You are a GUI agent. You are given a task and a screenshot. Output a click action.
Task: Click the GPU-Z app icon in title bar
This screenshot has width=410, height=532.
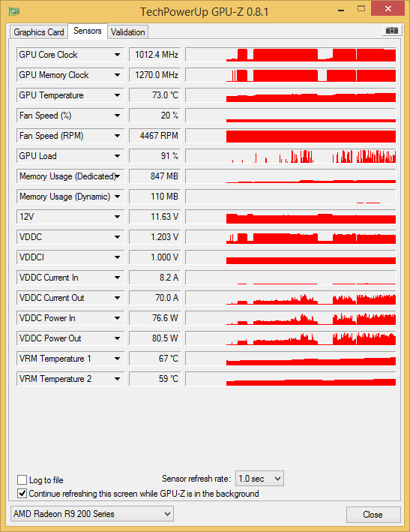coord(14,11)
